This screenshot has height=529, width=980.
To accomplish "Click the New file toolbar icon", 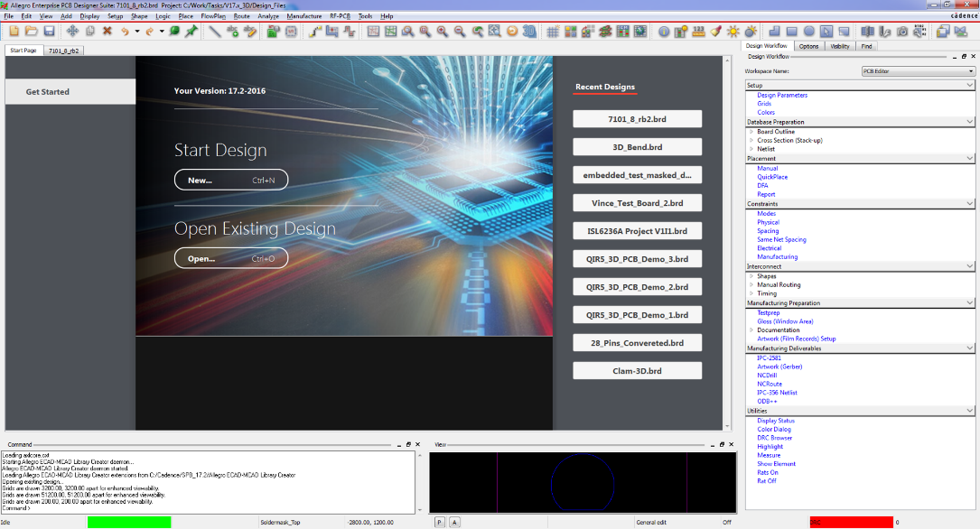I will [14, 32].
